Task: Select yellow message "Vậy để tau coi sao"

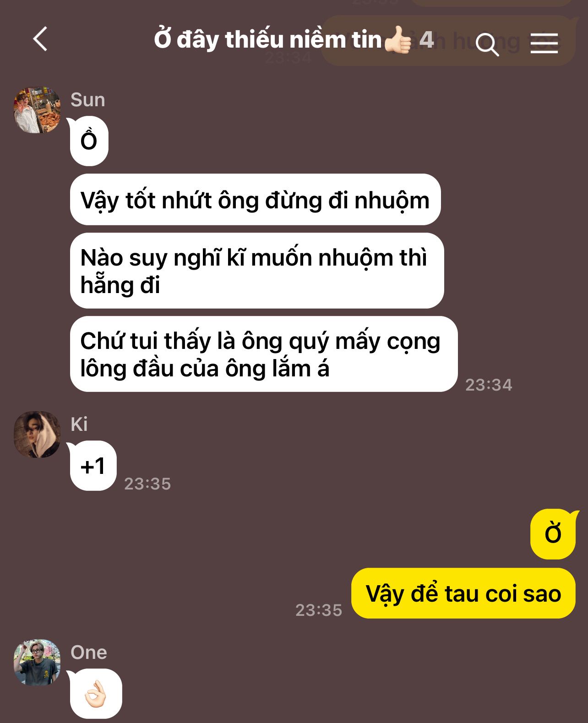Action: (463, 593)
